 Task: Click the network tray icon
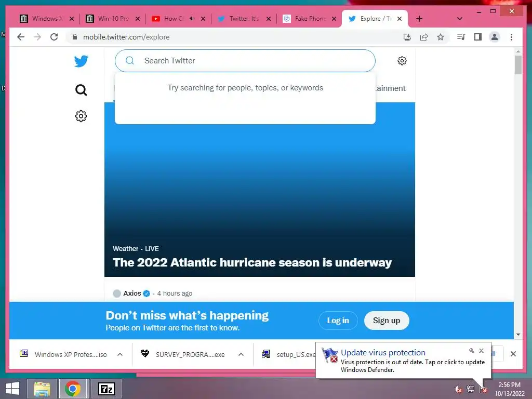tap(471, 389)
